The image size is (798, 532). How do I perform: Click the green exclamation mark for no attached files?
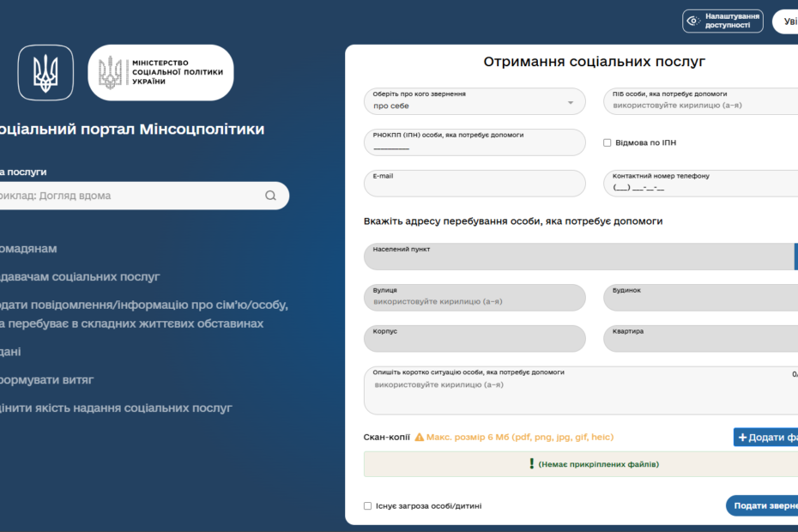coord(531,464)
